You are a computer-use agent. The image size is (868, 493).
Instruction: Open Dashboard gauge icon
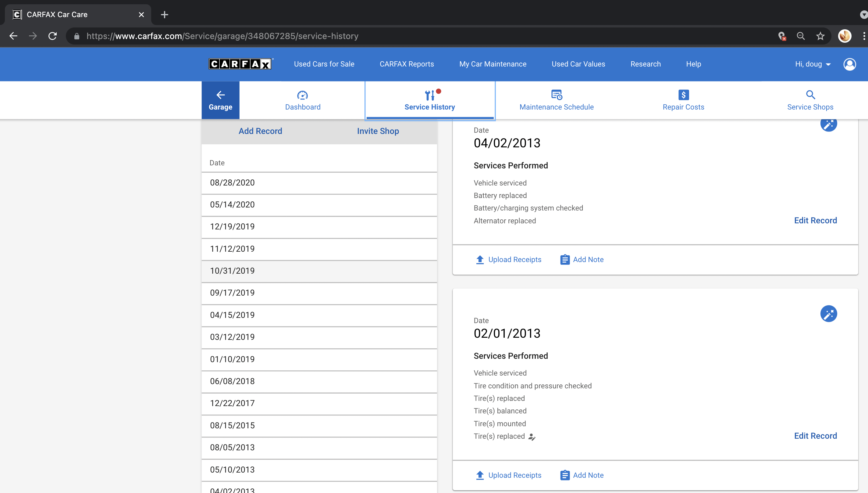[x=302, y=95]
